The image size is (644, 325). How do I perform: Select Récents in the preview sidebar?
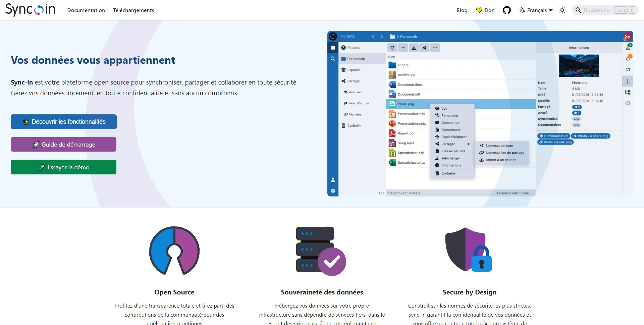(362, 48)
